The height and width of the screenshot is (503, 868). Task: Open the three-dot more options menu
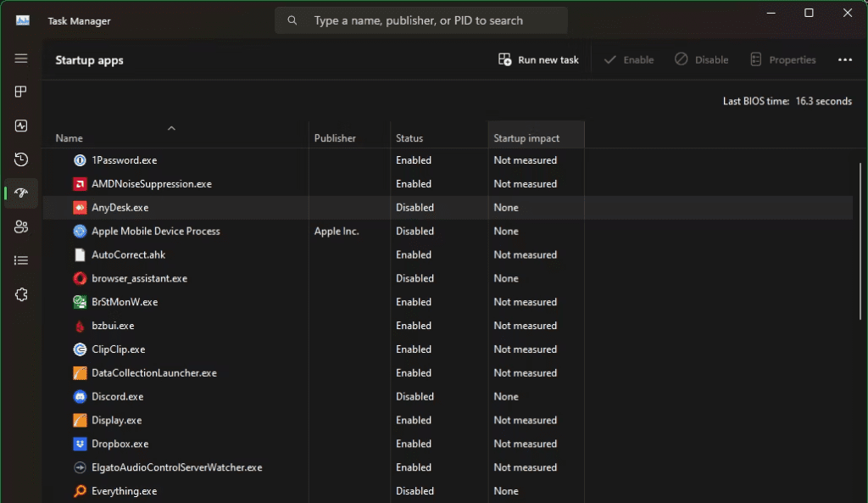844,60
